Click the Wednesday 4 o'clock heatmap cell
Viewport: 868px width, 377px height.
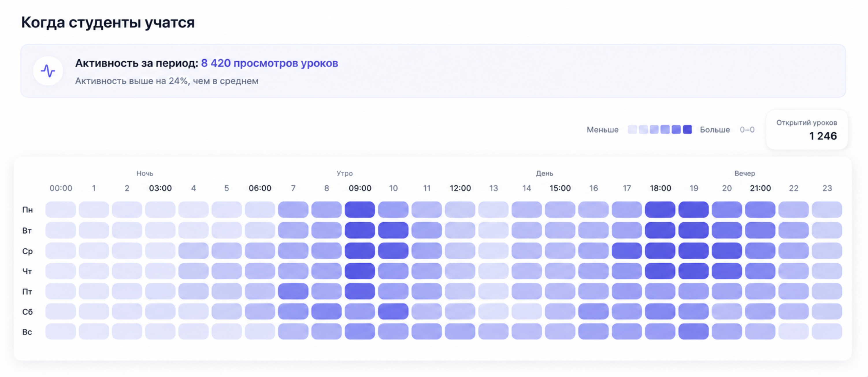[x=193, y=251]
